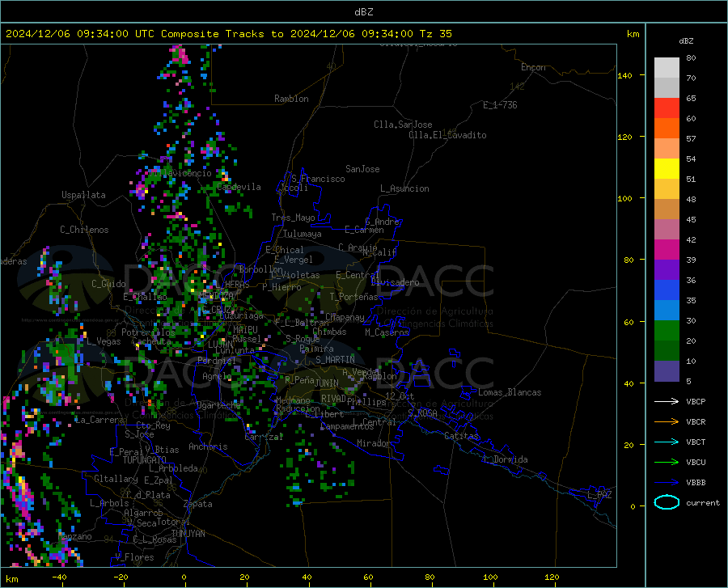Click the 'Manzano' map label
728x588 pixels.
pos(75,536)
